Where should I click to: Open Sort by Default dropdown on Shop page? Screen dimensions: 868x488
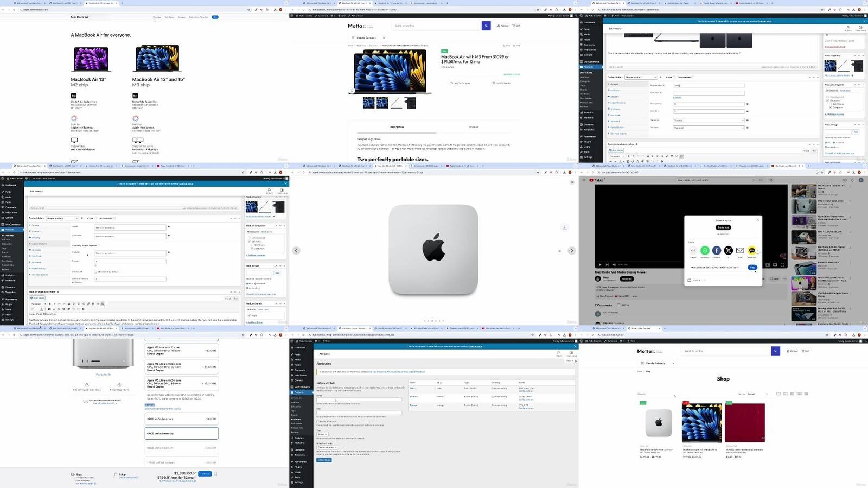[758, 394]
